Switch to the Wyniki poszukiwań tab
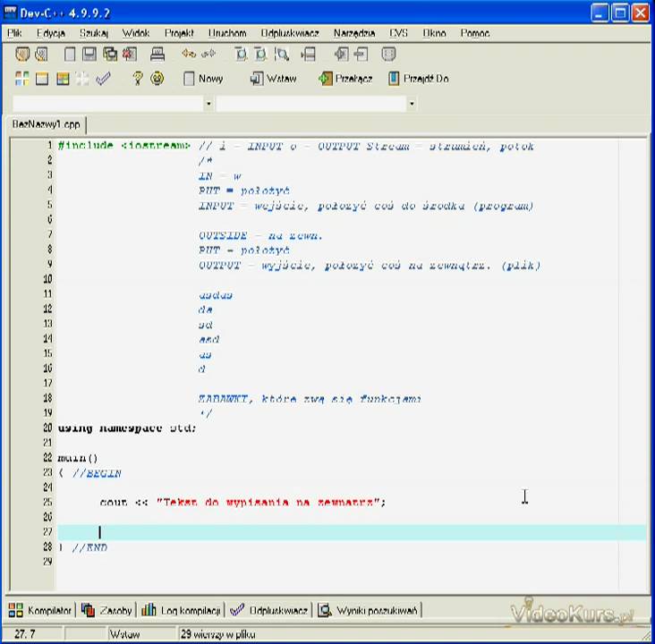 (368, 610)
